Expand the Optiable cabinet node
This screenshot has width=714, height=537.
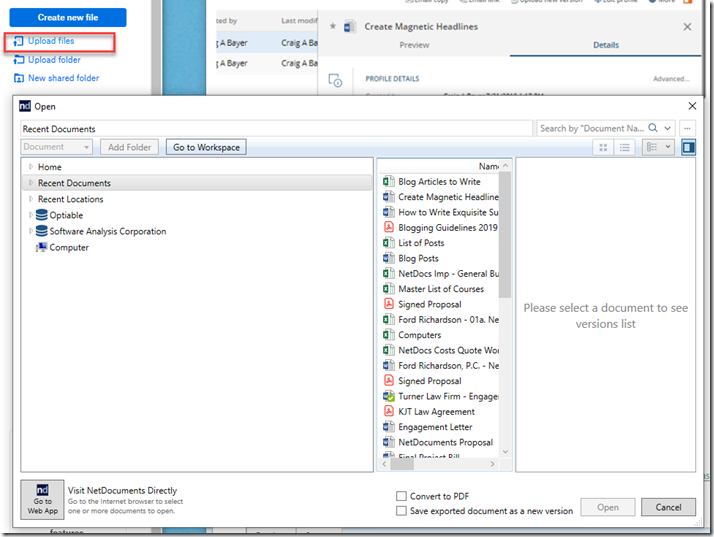pyautogui.click(x=31, y=215)
